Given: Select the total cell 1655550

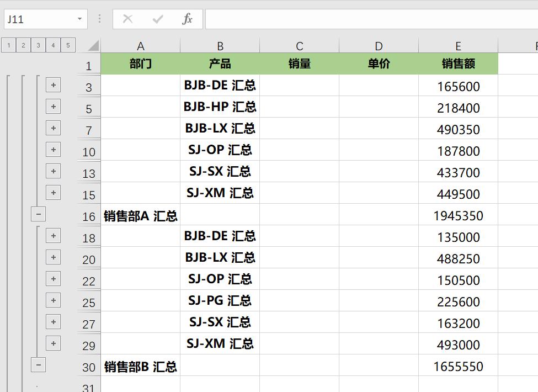Looking at the screenshot, I should point(458,365).
